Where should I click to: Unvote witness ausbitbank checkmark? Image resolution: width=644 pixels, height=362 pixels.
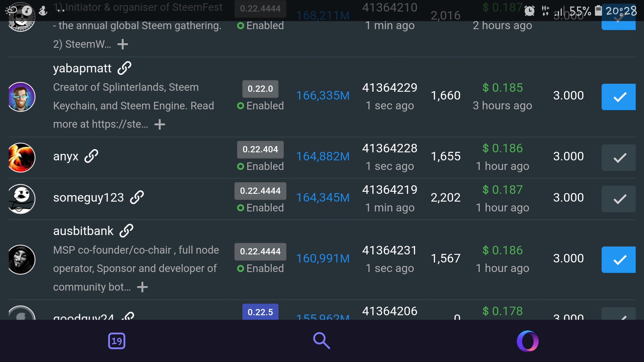(x=618, y=259)
